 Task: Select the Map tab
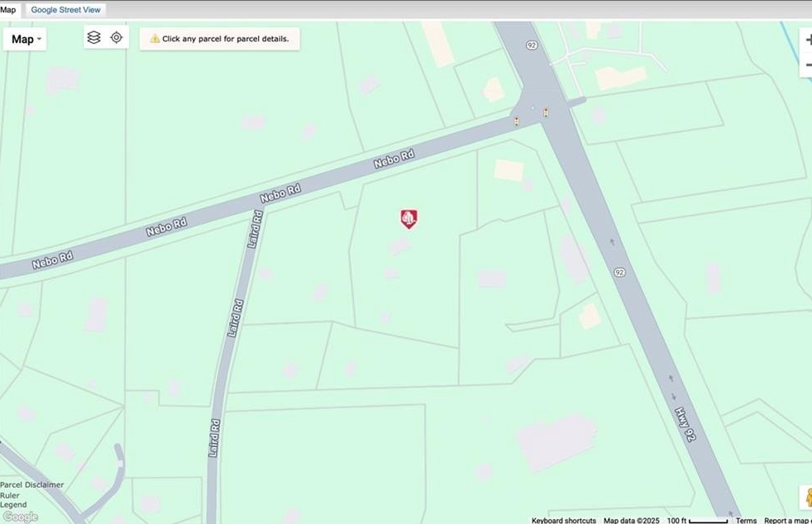coord(7,10)
